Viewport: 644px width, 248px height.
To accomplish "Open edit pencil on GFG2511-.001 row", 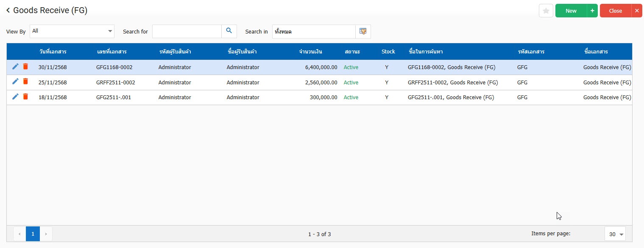I will [x=15, y=97].
